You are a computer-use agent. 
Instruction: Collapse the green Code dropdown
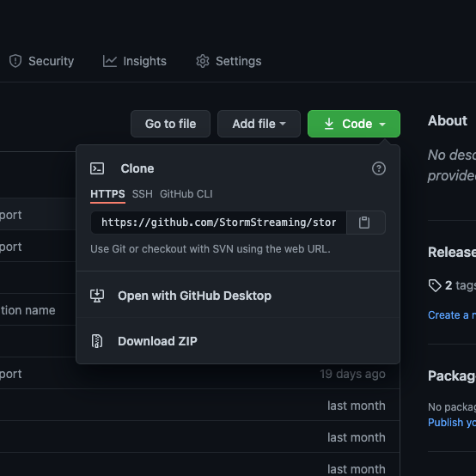point(354,124)
